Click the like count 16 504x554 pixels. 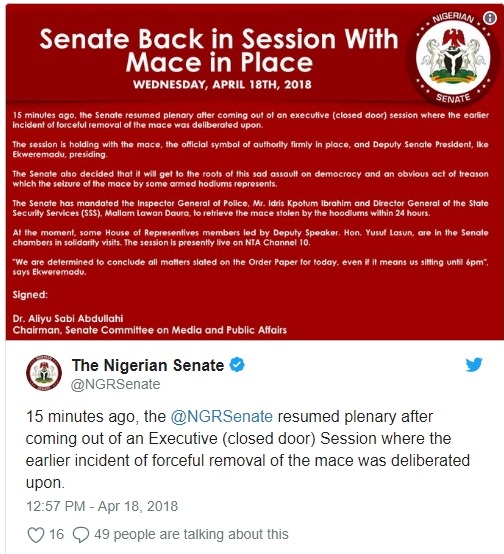coord(57,534)
